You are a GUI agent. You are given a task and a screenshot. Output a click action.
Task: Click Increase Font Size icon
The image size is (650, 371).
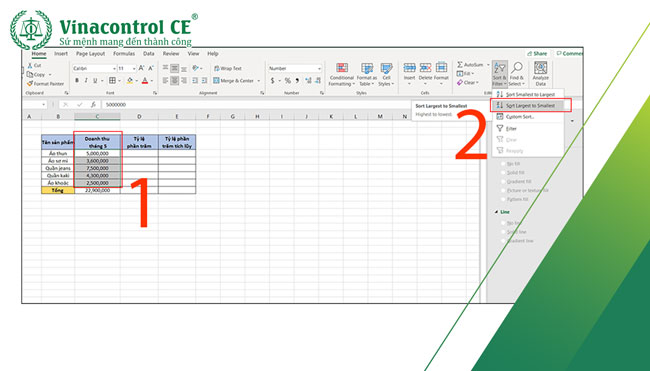click(x=141, y=68)
